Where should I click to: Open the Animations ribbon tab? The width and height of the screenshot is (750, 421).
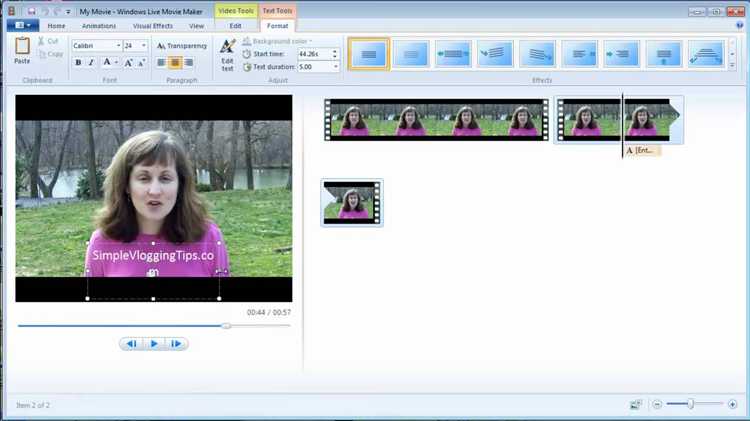(x=99, y=26)
